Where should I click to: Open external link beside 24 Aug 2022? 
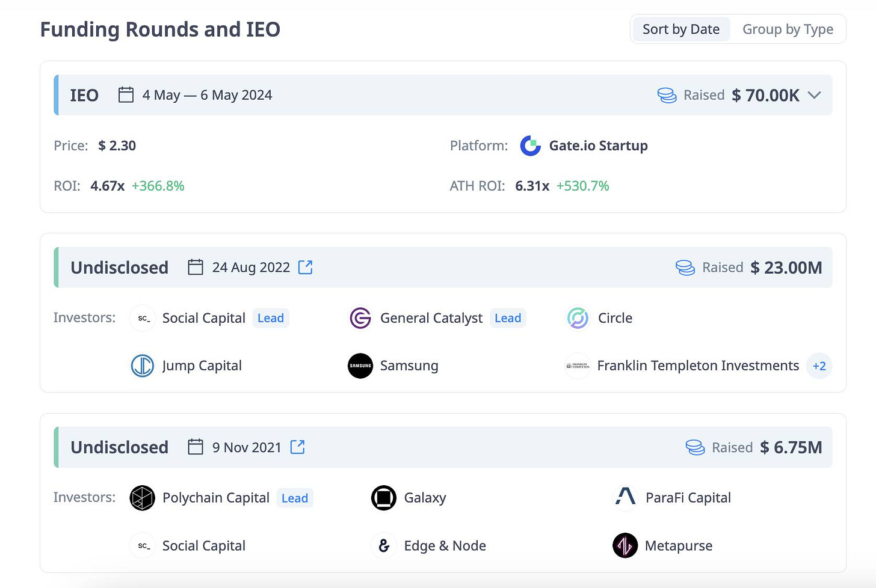coord(305,267)
